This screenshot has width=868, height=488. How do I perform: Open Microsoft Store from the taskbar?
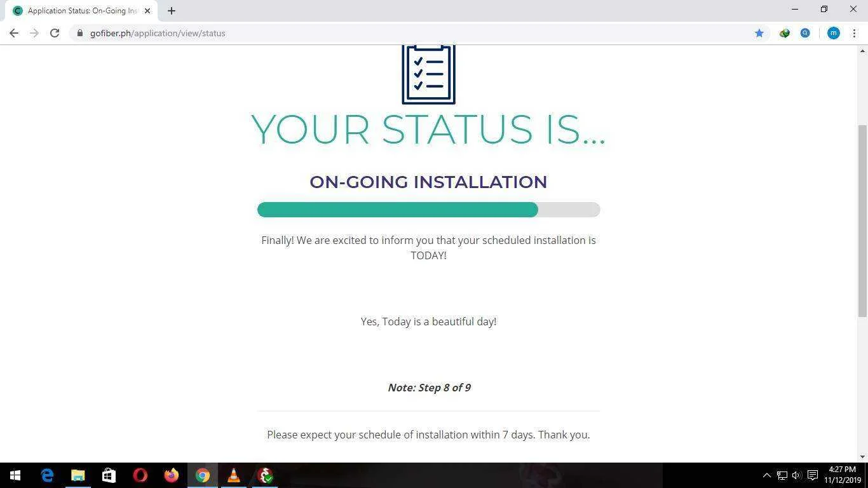click(109, 475)
